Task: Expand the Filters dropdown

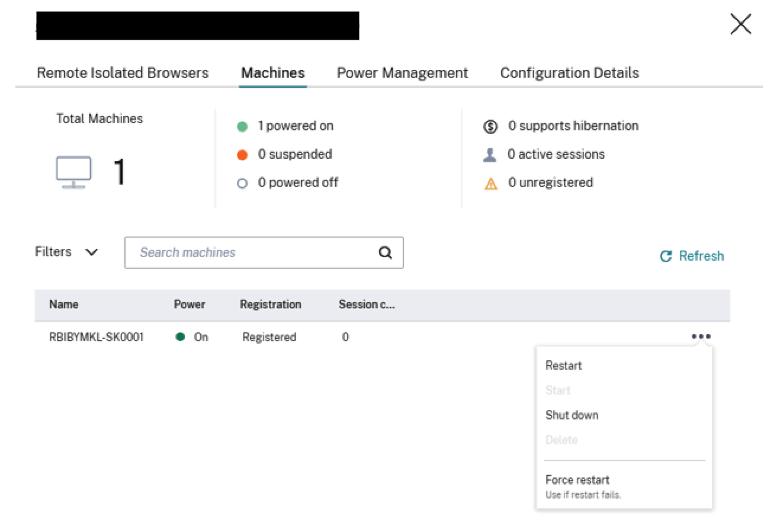Action: pyautogui.click(x=66, y=252)
